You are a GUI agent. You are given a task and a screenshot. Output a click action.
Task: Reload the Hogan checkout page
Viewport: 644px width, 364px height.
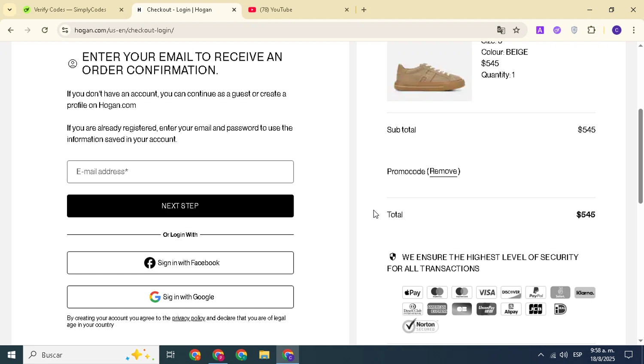point(45,30)
